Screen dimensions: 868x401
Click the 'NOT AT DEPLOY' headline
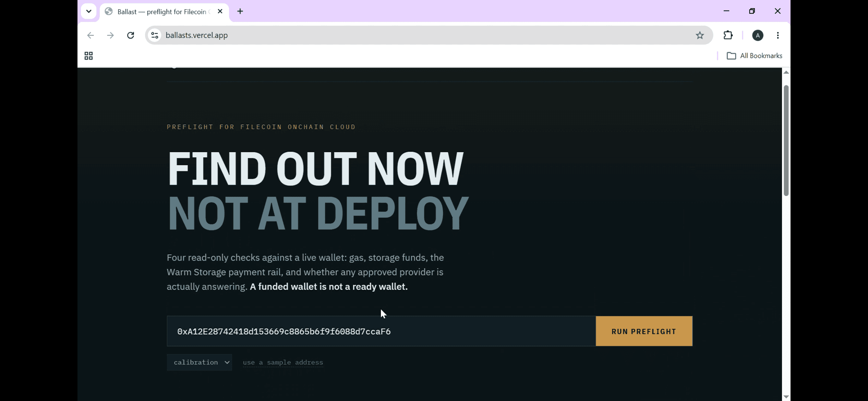318,214
